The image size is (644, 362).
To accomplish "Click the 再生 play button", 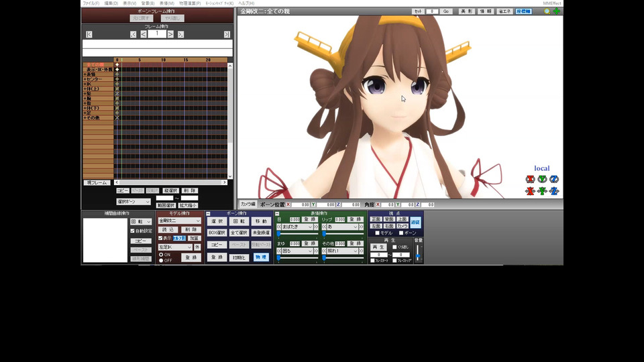I will [x=378, y=247].
